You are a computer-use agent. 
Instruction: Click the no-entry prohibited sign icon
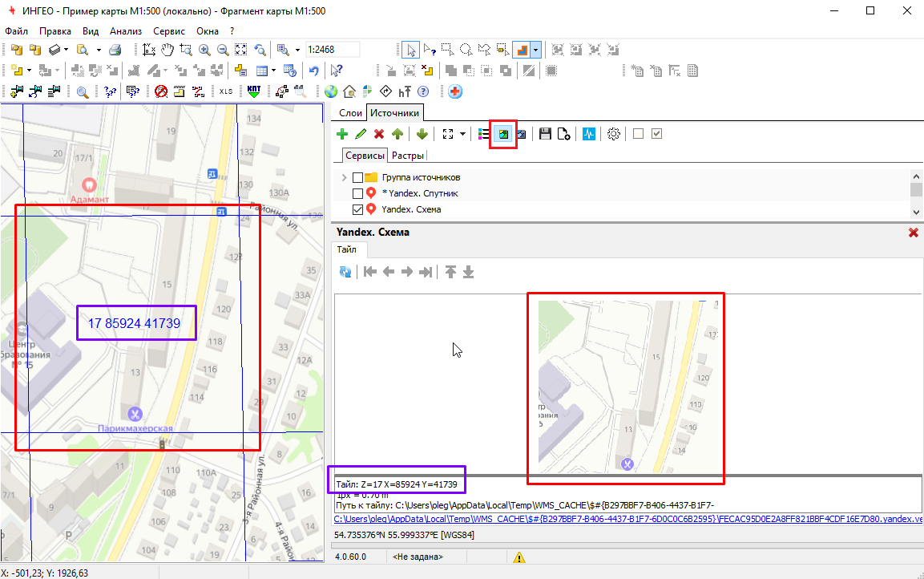pyautogui.click(x=161, y=91)
